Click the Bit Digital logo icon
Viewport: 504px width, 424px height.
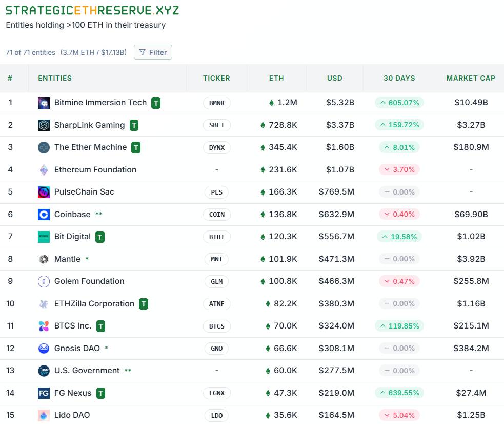click(44, 237)
